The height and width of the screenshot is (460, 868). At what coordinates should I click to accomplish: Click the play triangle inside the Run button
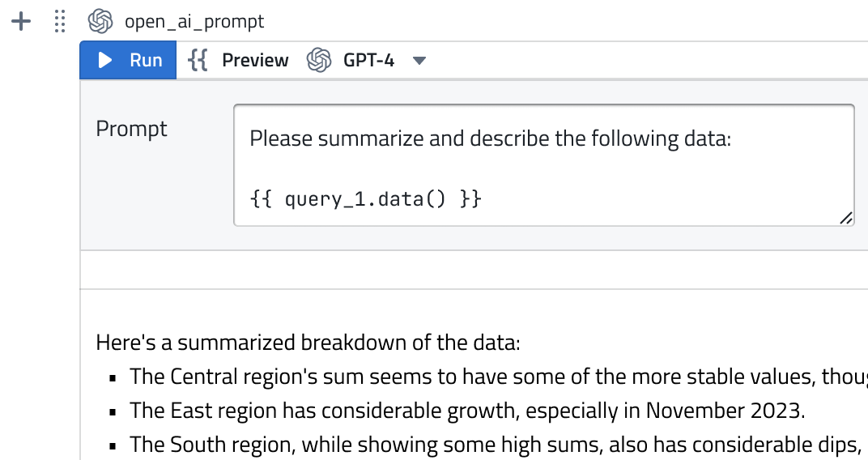[104, 60]
